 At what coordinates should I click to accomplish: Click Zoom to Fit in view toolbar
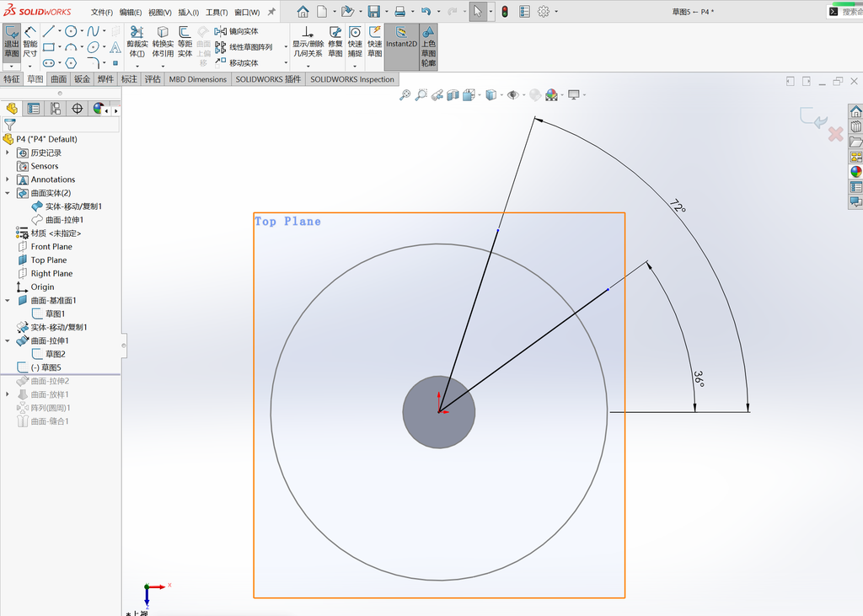coord(405,95)
